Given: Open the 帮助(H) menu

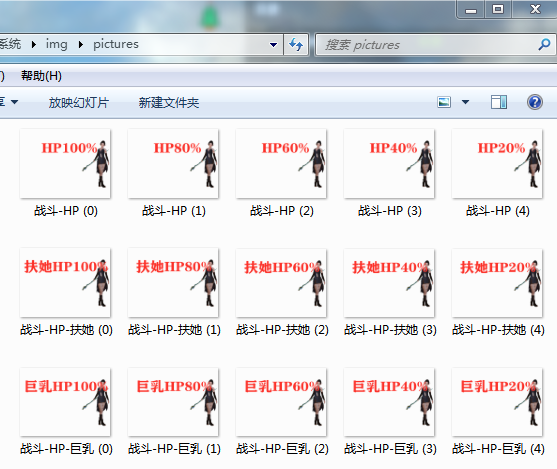Looking at the screenshot, I should 41,76.
